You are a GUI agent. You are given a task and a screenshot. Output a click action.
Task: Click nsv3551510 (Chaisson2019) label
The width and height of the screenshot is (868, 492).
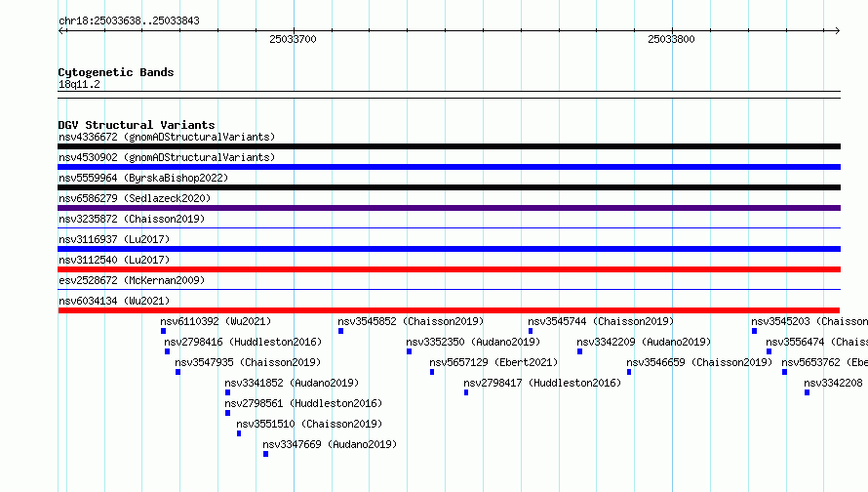click(309, 424)
